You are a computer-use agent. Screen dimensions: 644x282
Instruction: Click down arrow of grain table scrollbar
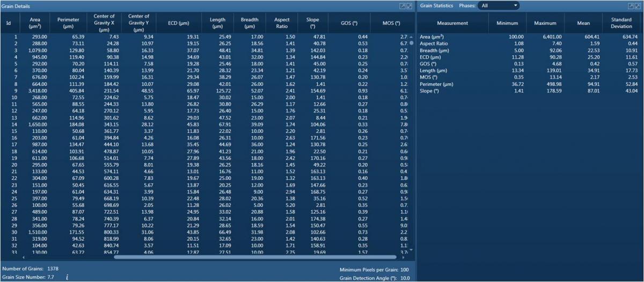click(x=412, y=250)
